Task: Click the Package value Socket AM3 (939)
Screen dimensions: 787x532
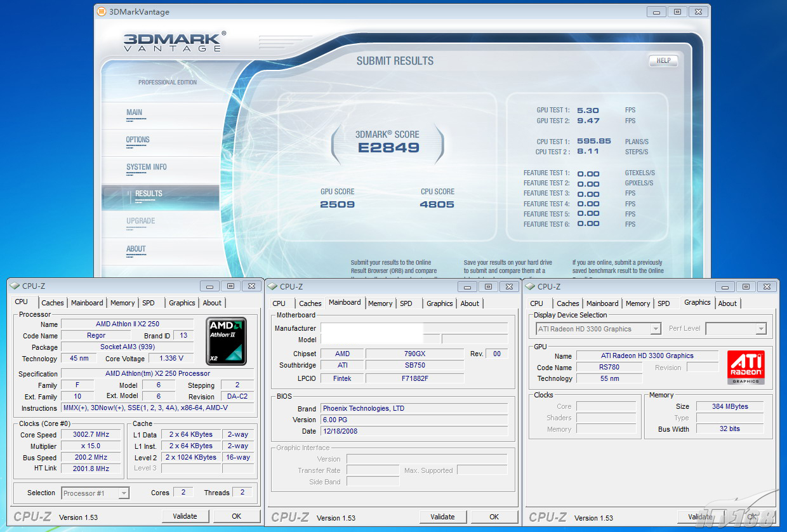Action: [127, 347]
